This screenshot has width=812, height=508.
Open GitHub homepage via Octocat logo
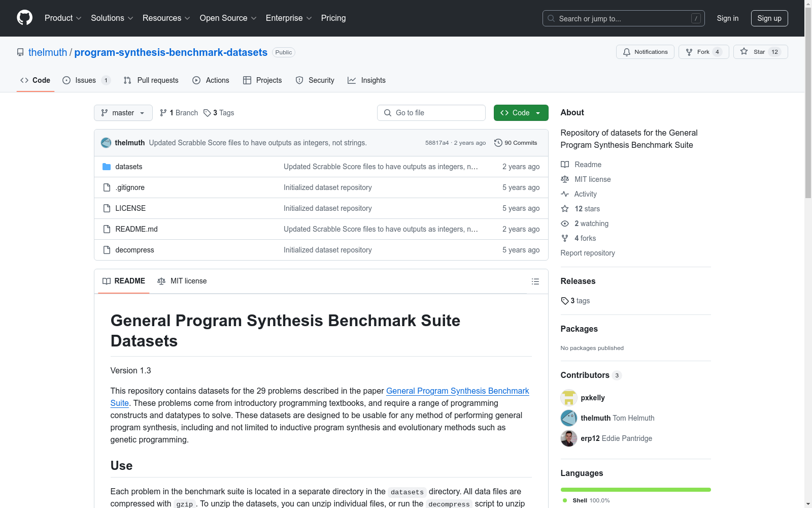(24, 18)
